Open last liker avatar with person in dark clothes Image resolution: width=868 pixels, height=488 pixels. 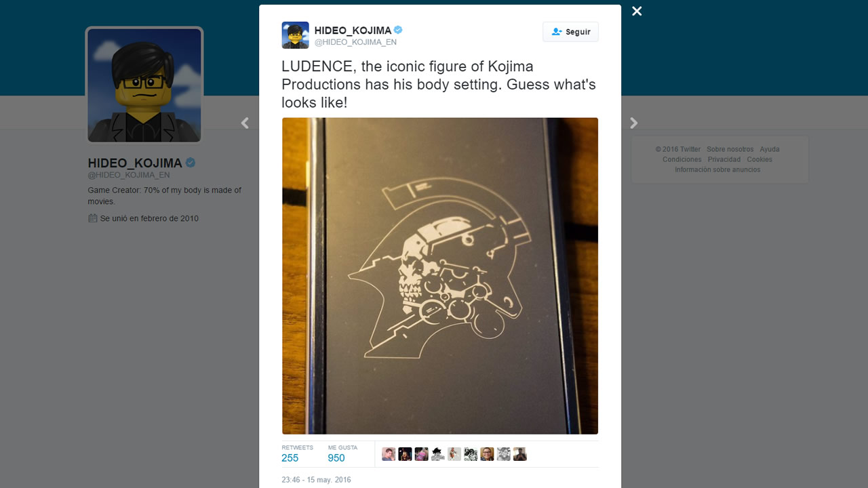point(519,454)
